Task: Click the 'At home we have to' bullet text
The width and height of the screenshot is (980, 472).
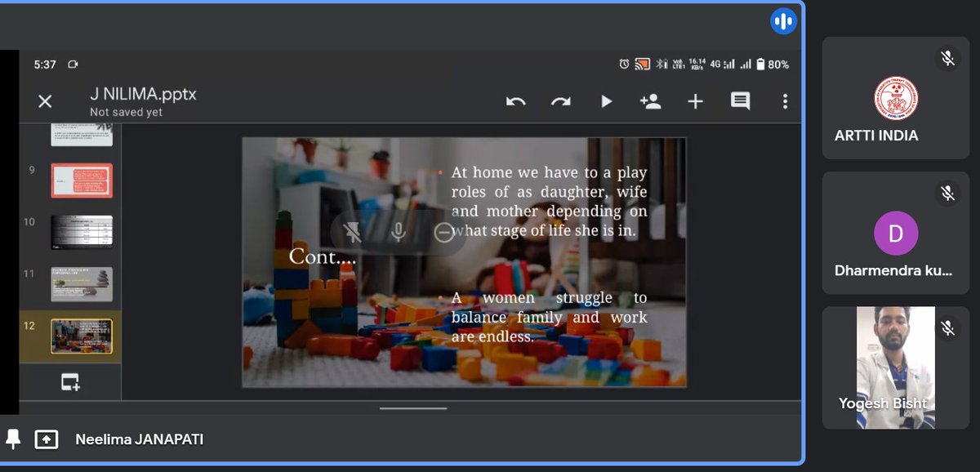Action: (x=549, y=202)
